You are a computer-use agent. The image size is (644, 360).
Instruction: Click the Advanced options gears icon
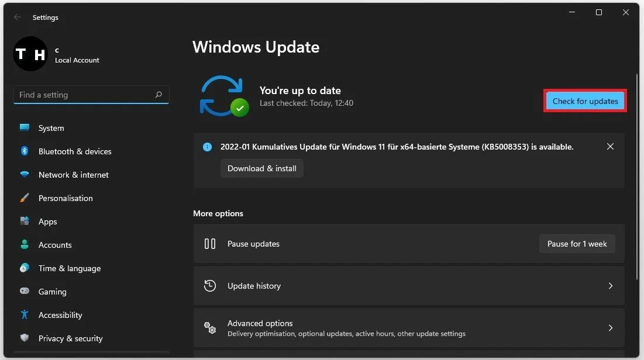click(x=210, y=328)
